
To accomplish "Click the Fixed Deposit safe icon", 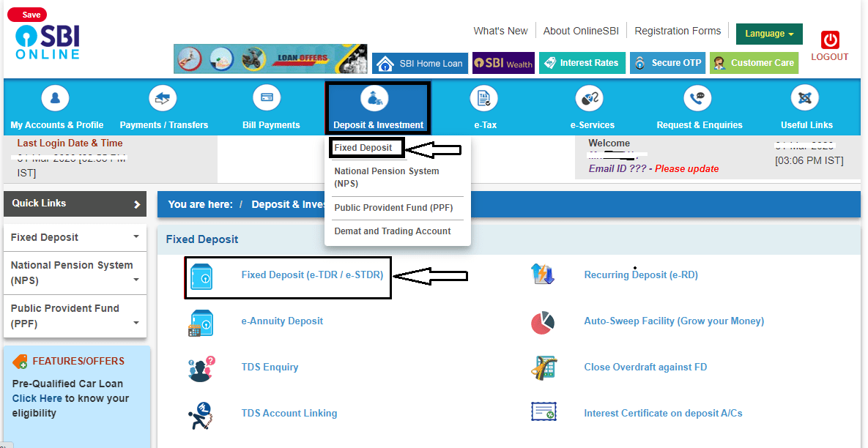I will (201, 277).
